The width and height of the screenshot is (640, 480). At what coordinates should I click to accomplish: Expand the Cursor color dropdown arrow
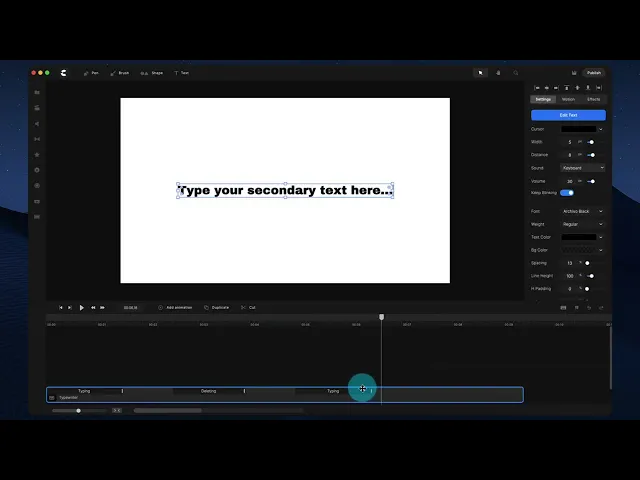[601, 129]
